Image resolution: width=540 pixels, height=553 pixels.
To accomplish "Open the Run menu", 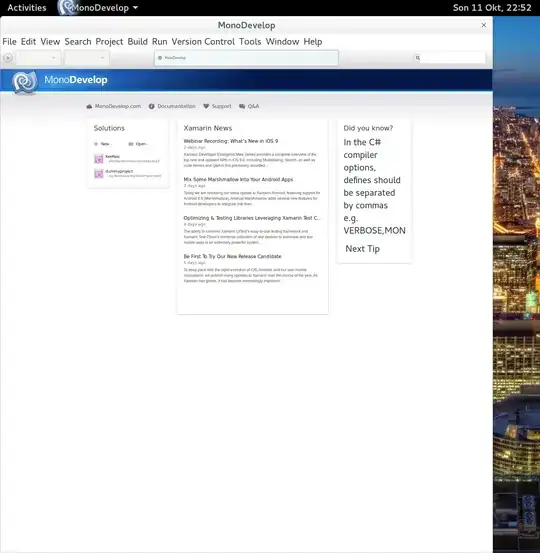I will coord(159,42).
